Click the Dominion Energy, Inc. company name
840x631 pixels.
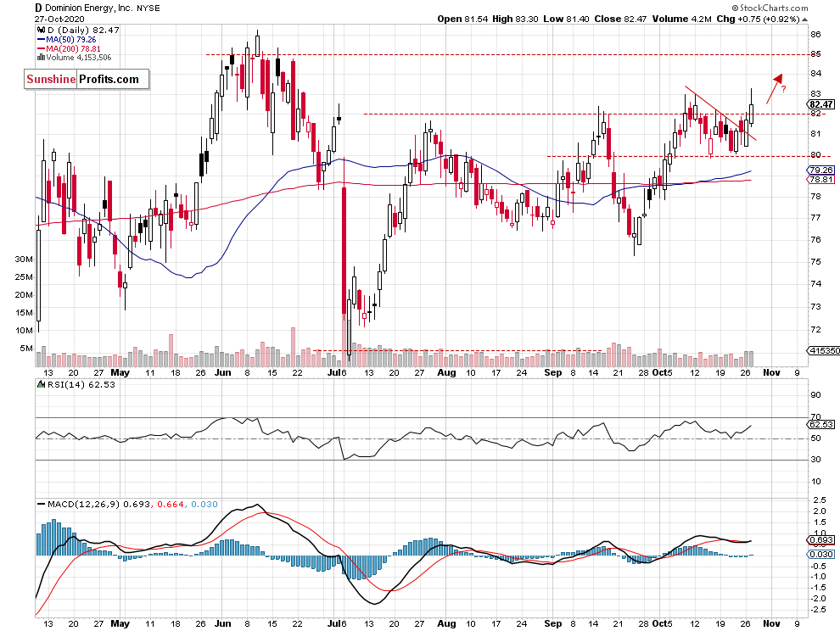pyautogui.click(x=88, y=8)
